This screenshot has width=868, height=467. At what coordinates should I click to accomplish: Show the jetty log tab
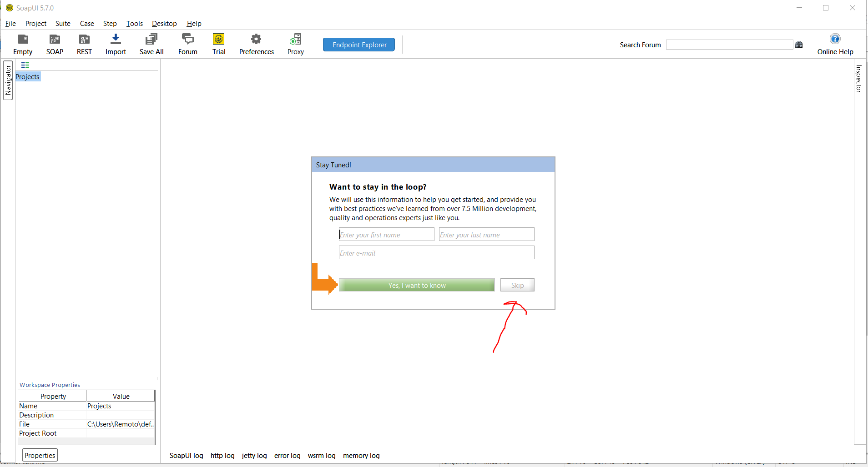(254, 456)
